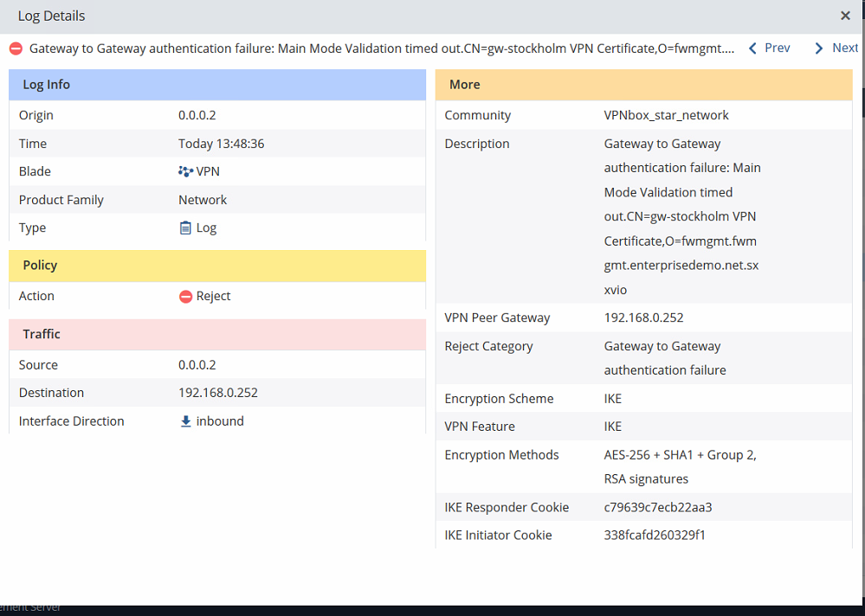The width and height of the screenshot is (865, 616).
Task: Click the Product Family label
Action: (x=61, y=200)
